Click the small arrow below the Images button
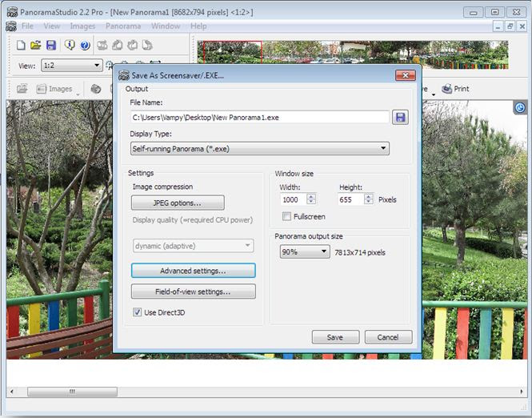This screenshot has width=532, height=418. pos(78,94)
